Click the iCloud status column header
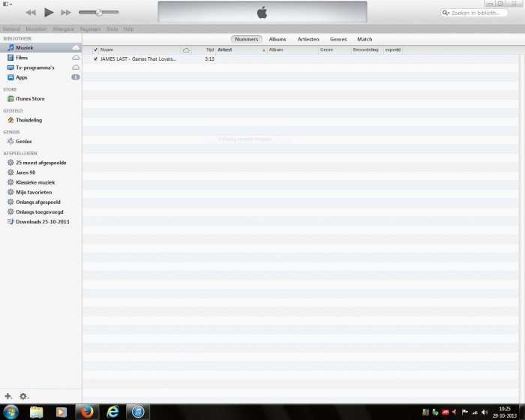The image size is (525, 420). [186, 50]
